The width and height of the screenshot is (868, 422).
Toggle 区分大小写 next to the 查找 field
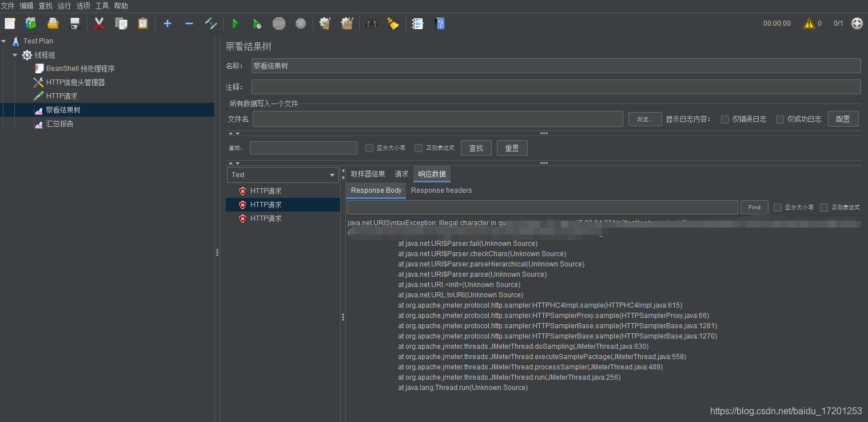click(x=369, y=148)
